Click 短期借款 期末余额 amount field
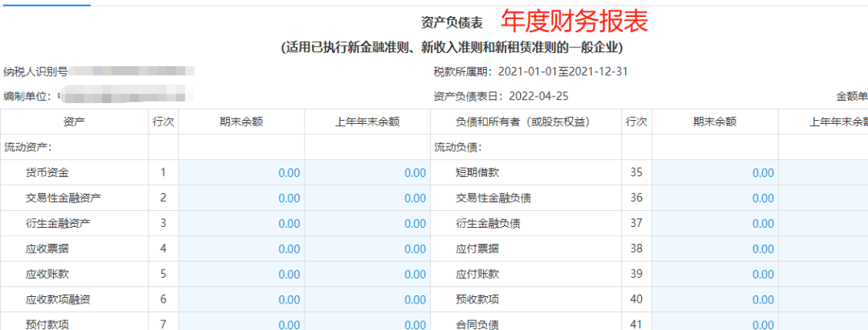Viewport: 868px width, 330px height. tap(714, 172)
